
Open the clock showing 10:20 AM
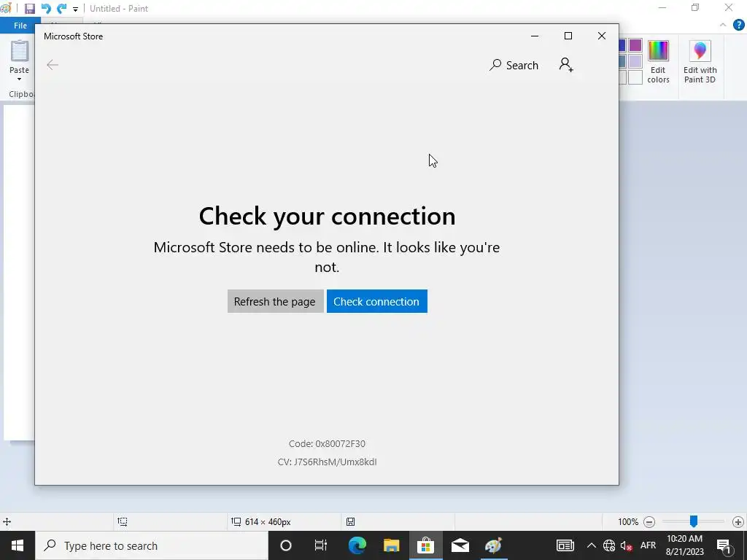pos(684,545)
